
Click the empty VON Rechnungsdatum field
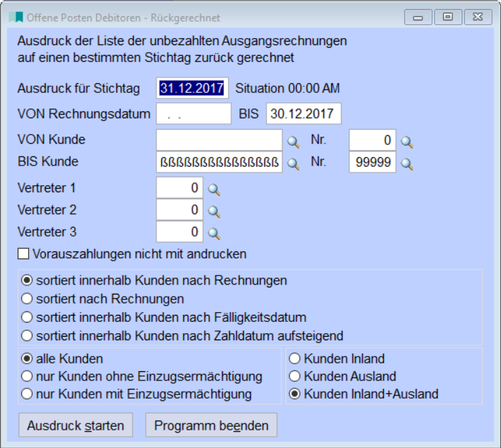(x=193, y=113)
